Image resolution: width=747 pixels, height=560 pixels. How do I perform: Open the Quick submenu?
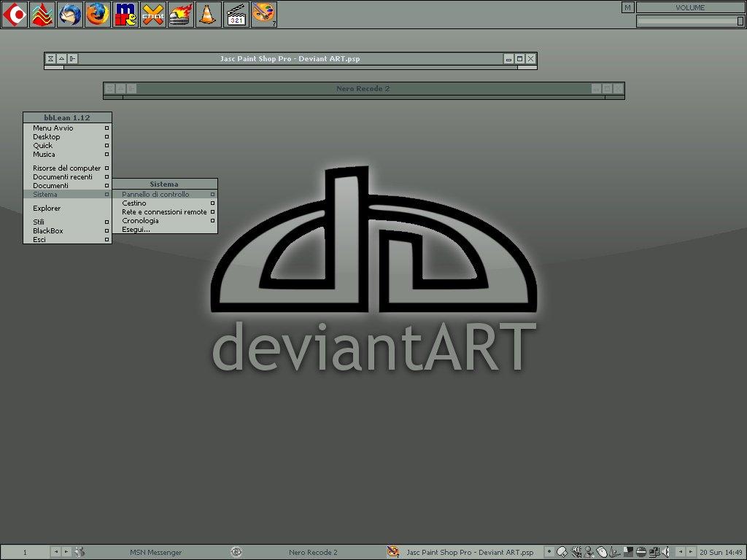click(67, 146)
